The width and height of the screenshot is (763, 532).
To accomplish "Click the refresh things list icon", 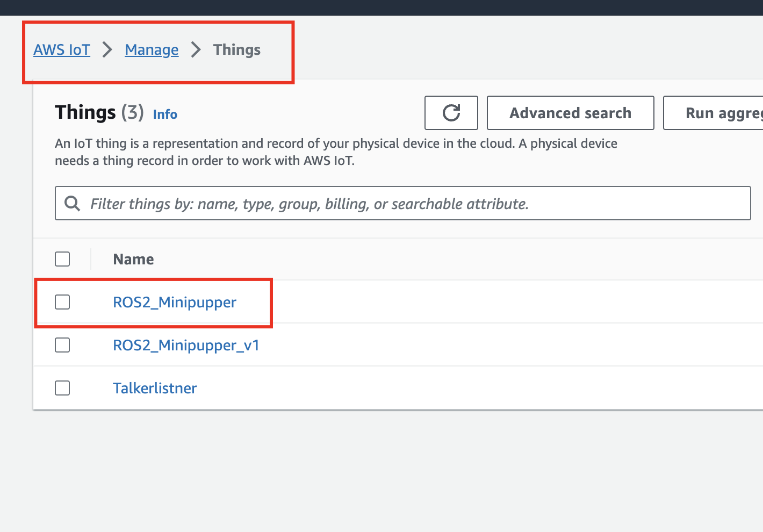I will point(451,113).
